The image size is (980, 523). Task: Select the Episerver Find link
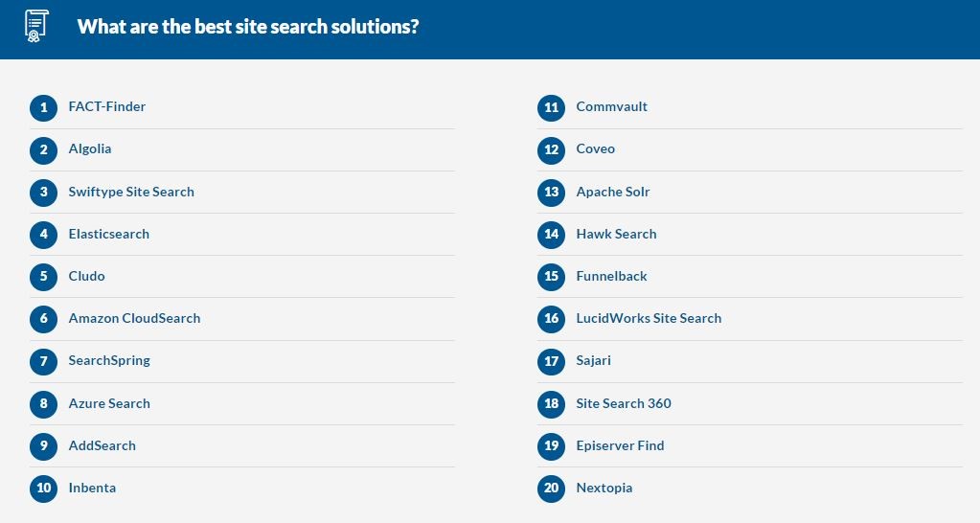tap(620, 445)
